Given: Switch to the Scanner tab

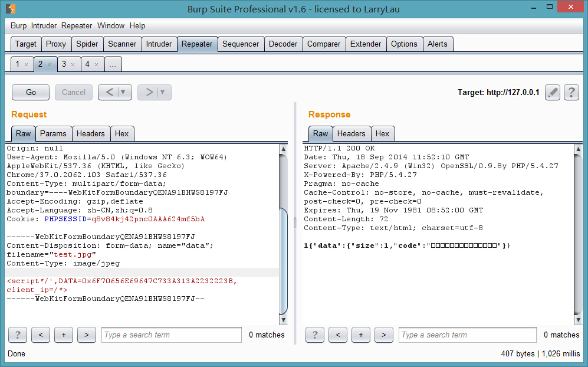Looking at the screenshot, I should (122, 44).
